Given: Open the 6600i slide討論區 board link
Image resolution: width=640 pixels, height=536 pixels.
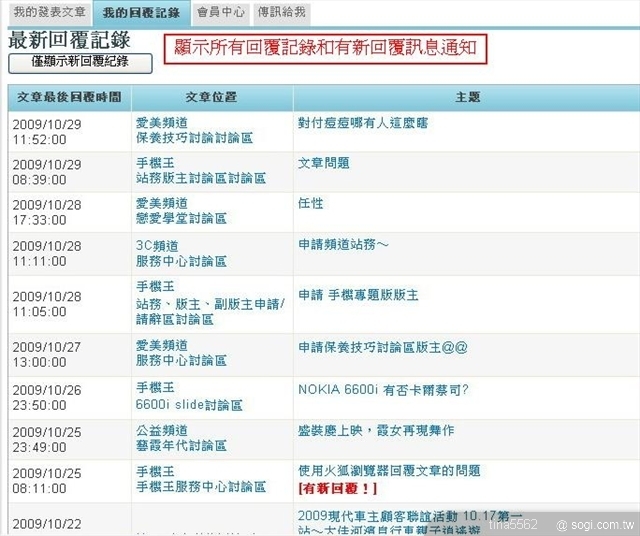Looking at the screenshot, I should click(x=189, y=405).
